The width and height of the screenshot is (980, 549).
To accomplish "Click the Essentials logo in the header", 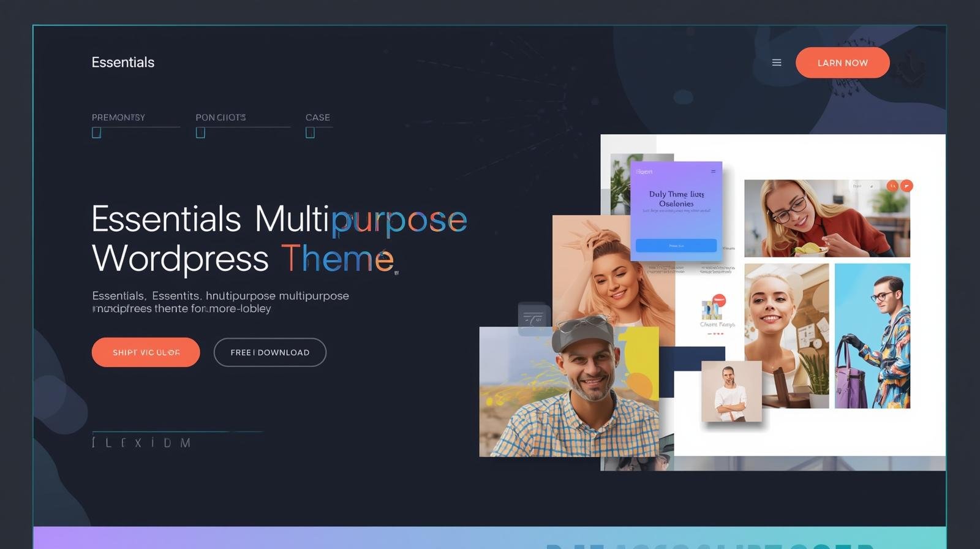I will (123, 62).
